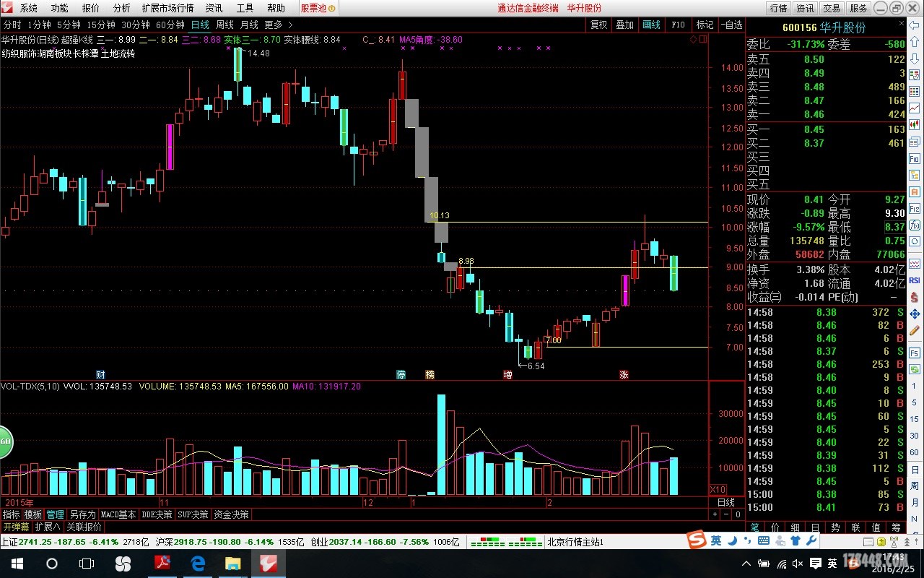Open the RSI indicator from sidebar
924x578 pixels.
click(x=915, y=280)
